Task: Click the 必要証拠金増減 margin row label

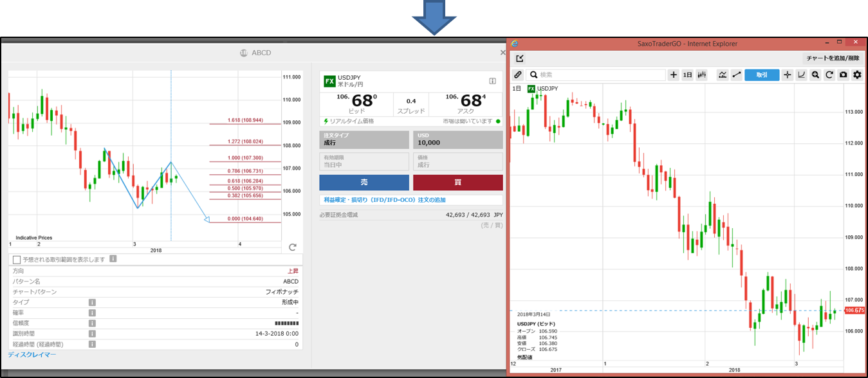Action: tap(338, 215)
